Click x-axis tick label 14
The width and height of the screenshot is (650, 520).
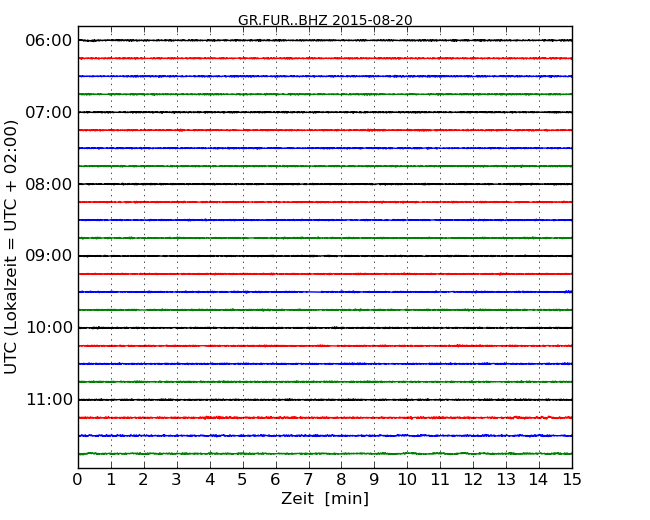(x=539, y=480)
